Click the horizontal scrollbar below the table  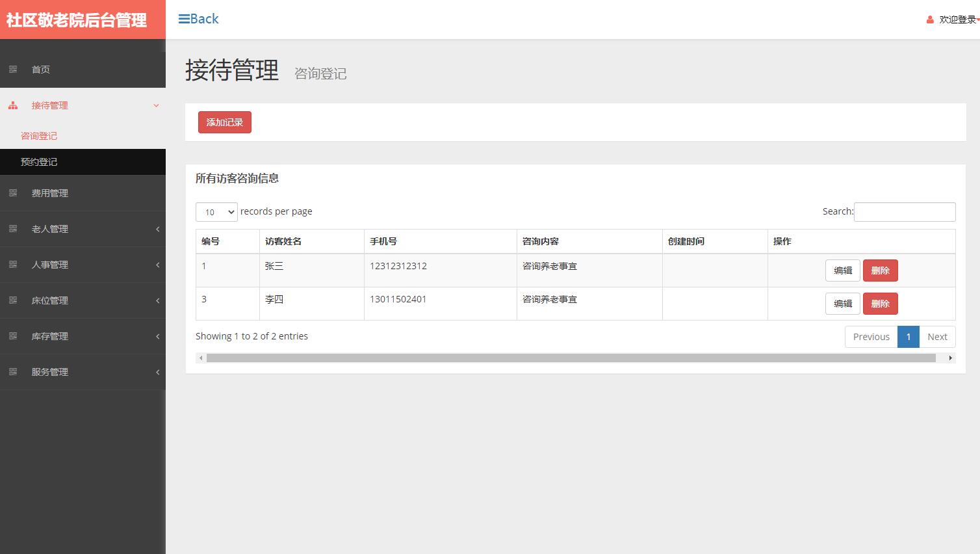[x=572, y=358]
